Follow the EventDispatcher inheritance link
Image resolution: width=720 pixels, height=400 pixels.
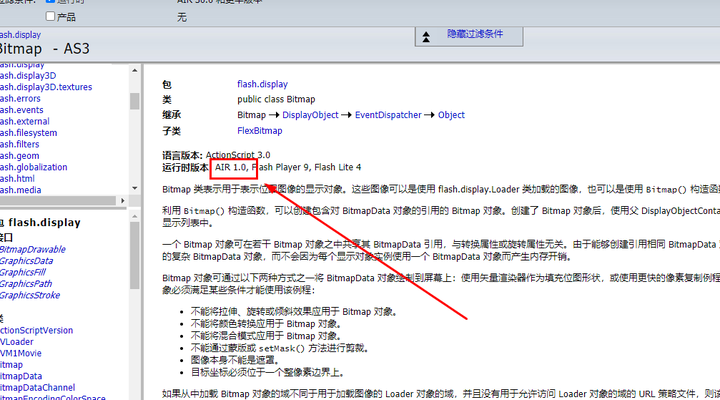coord(388,115)
